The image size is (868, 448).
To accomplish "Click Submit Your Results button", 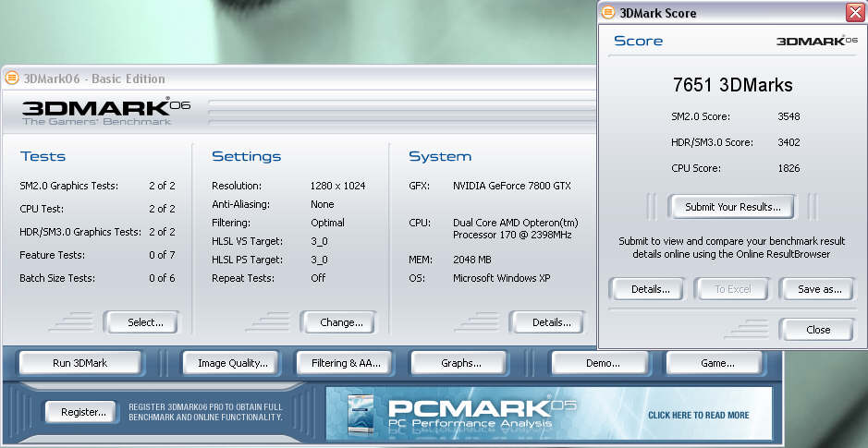I will point(732,207).
